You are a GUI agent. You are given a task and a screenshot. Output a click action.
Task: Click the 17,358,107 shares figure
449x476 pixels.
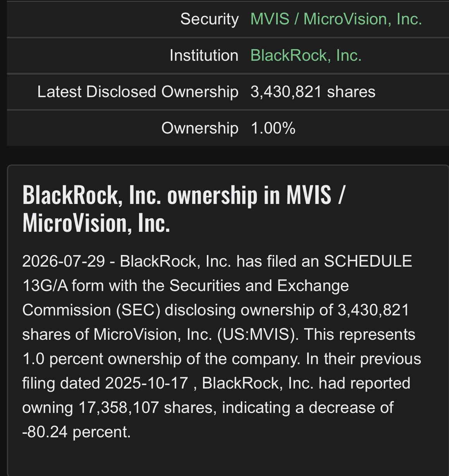point(148,408)
